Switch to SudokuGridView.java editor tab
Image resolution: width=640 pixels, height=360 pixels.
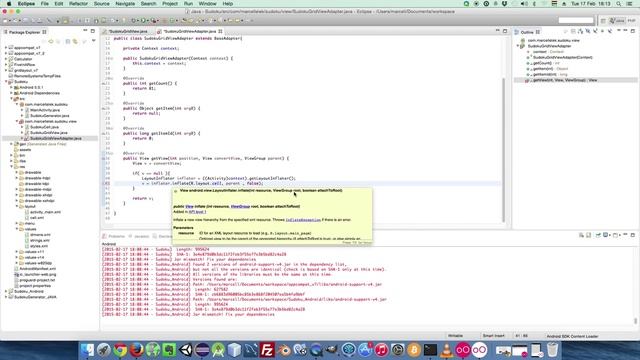coord(127,31)
